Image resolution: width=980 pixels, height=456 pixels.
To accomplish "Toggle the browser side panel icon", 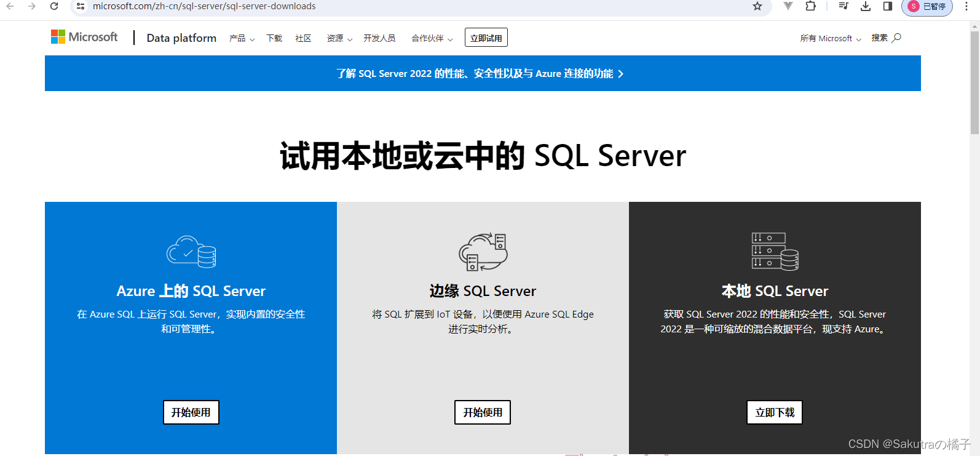I will [x=888, y=6].
